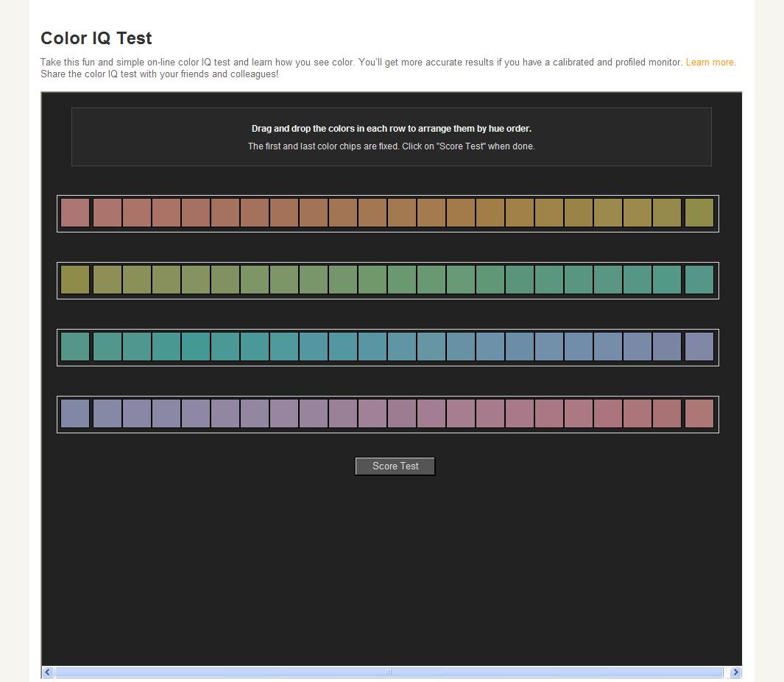The image size is (784, 682).
Task: Select the second chip in the olive-to-teal row
Action: pyautogui.click(x=107, y=280)
